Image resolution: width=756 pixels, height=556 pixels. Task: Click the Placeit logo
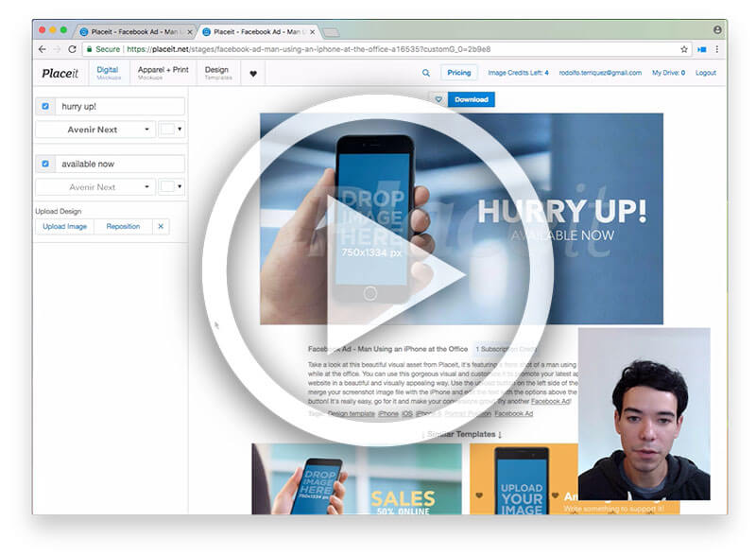point(60,74)
